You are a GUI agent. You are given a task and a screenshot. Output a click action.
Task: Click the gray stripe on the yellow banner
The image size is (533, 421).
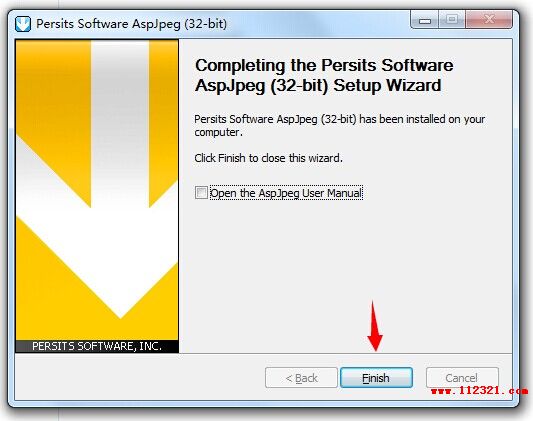coord(120,124)
